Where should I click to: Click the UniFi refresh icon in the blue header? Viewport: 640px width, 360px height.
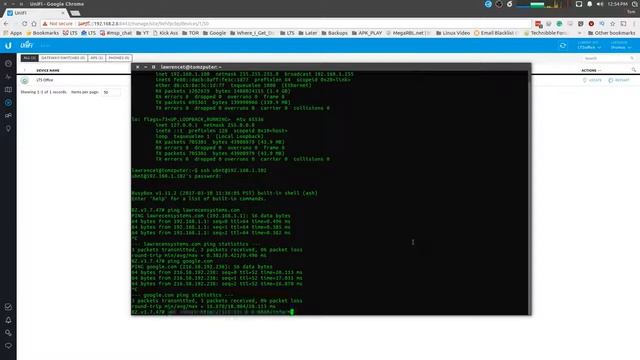(x=563, y=45)
